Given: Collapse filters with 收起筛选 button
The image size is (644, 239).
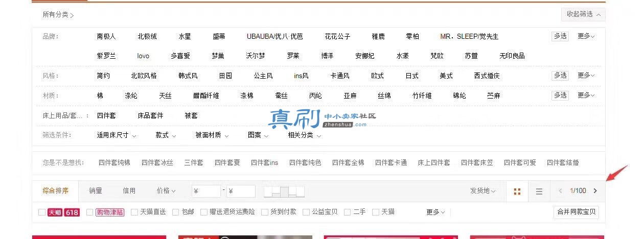Looking at the screenshot, I should click(583, 14).
